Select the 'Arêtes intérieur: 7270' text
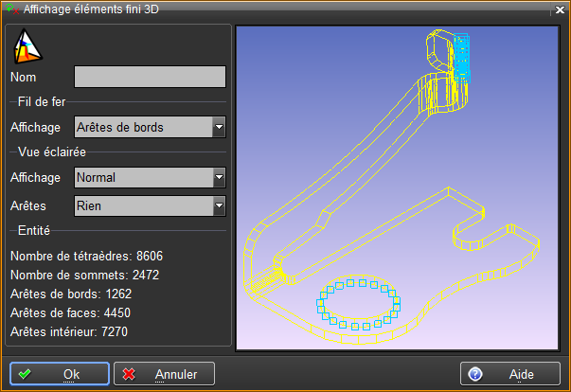Viewport: 571px width, 392px height. point(69,332)
